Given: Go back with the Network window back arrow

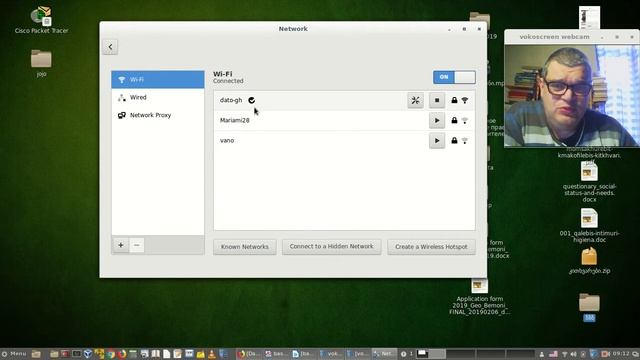Looking at the screenshot, I should 110,47.
